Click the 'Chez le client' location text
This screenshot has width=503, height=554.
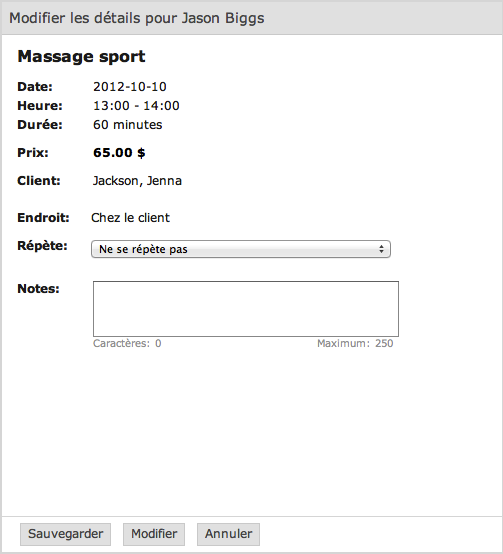(x=130, y=218)
